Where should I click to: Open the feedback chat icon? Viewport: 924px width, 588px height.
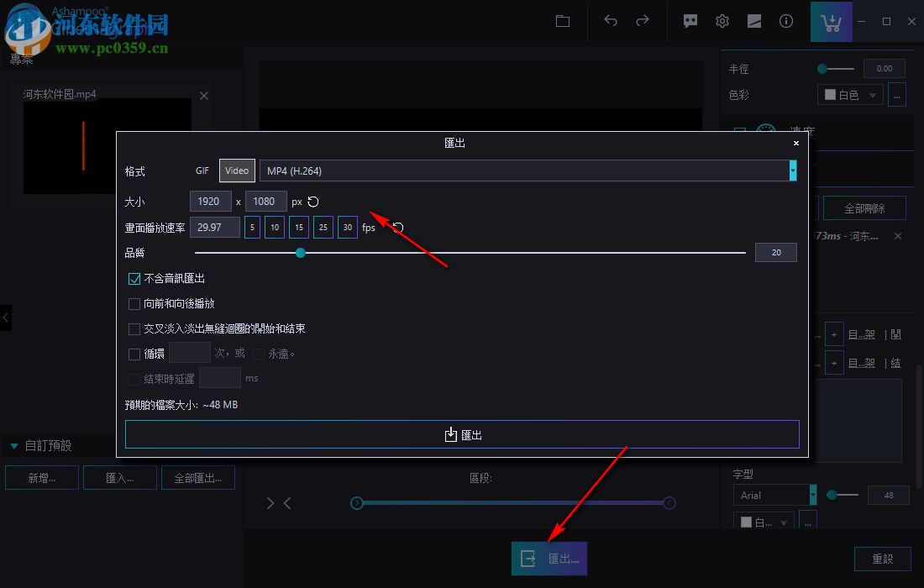690,21
